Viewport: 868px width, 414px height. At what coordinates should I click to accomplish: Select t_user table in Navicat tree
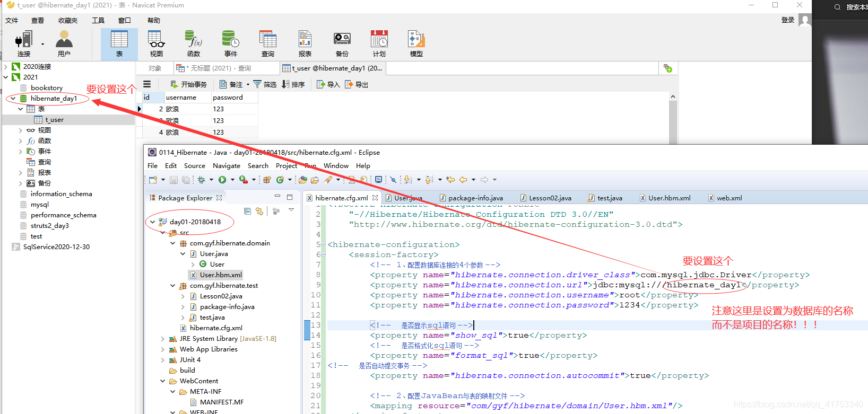(x=54, y=120)
